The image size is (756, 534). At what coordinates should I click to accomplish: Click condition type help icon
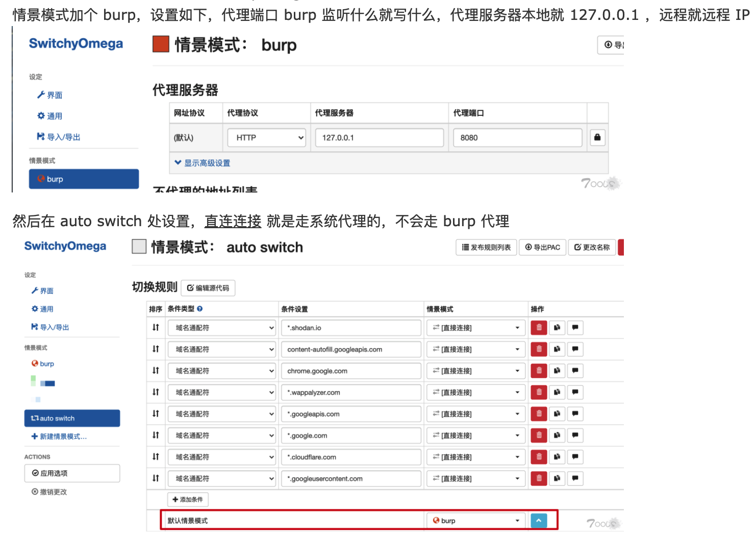click(x=200, y=309)
